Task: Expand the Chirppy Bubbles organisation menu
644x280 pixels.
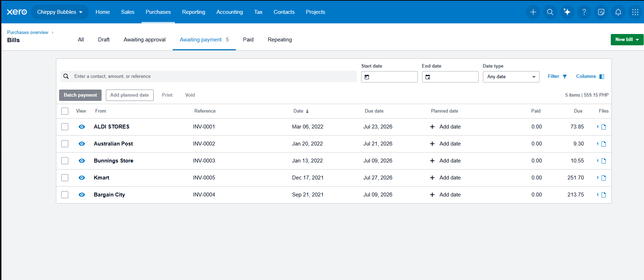Action: pos(60,12)
